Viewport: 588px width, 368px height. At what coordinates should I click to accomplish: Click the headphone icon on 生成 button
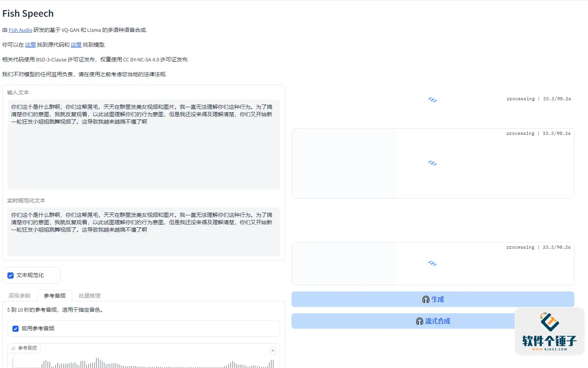pos(426,299)
